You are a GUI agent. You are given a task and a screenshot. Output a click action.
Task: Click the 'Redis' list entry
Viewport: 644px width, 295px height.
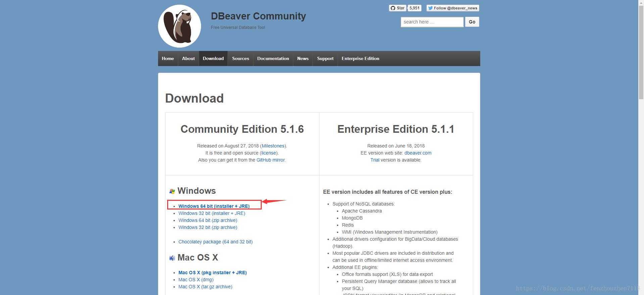click(348, 225)
